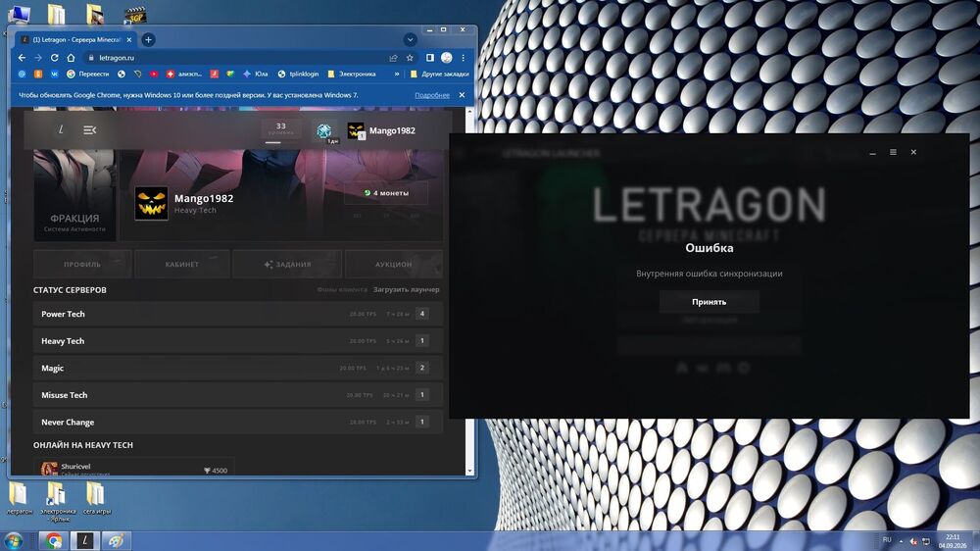Toggle the site sidebar menu icon
Screen dimensions: 980x551
pyautogui.click(x=89, y=130)
